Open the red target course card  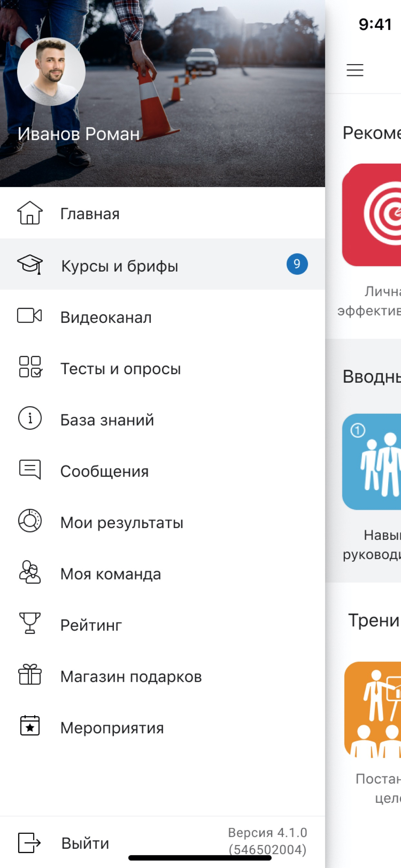371,215
